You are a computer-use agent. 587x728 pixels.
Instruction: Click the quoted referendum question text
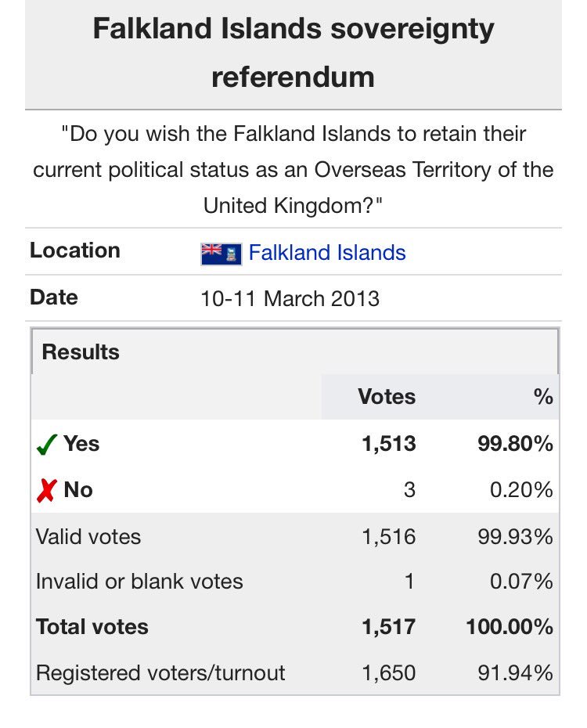click(x=293, y=170)
